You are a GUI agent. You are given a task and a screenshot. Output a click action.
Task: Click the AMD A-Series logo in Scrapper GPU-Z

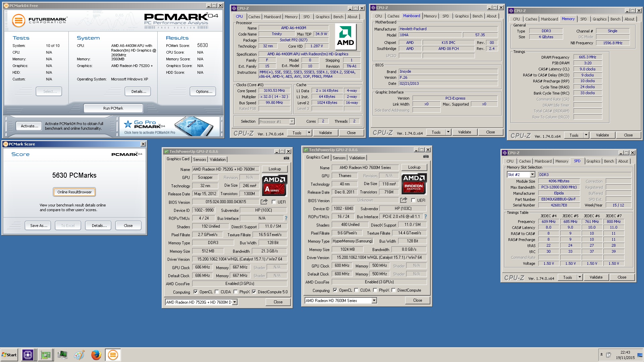(274, 185)
